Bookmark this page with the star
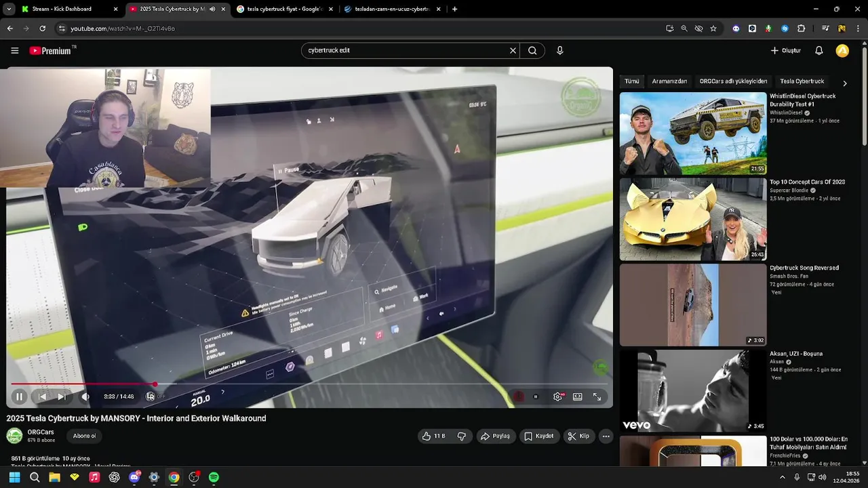 pyautogui.click(x=713, y=28)
